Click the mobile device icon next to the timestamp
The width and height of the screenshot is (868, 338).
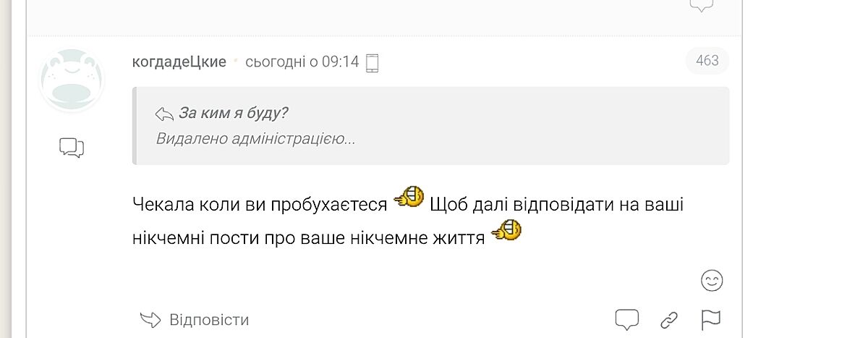[373, 62]
